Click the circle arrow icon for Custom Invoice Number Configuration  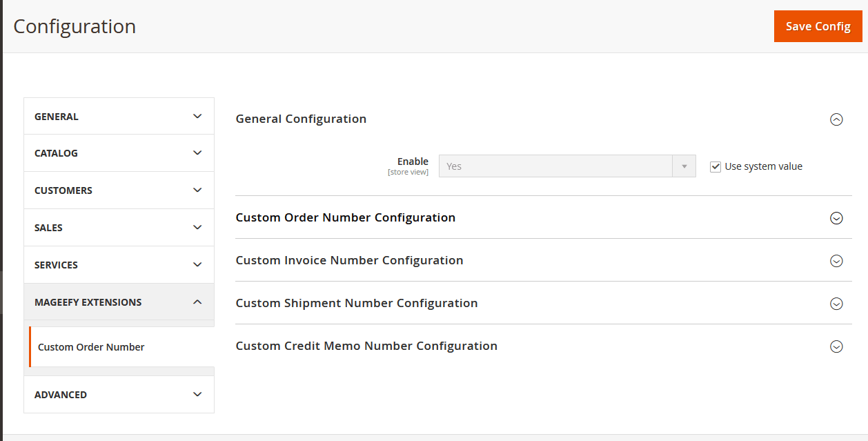pos(836,261)
